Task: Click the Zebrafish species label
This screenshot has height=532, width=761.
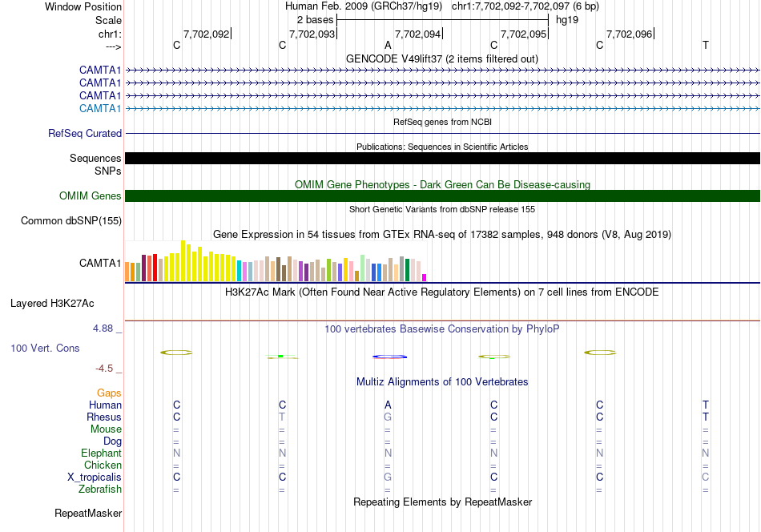Action: (100, 489)
